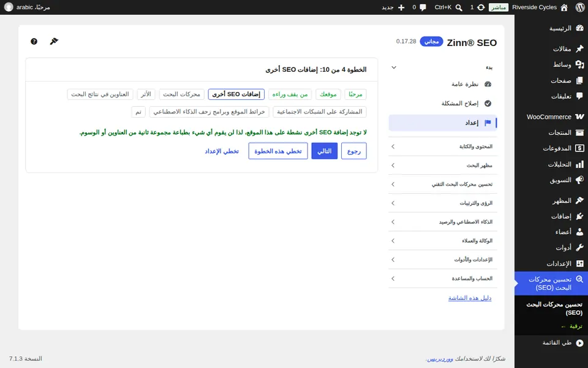Go to the محركات البحث step tab
Screen dimensions: 588x368
pos(181,94)
